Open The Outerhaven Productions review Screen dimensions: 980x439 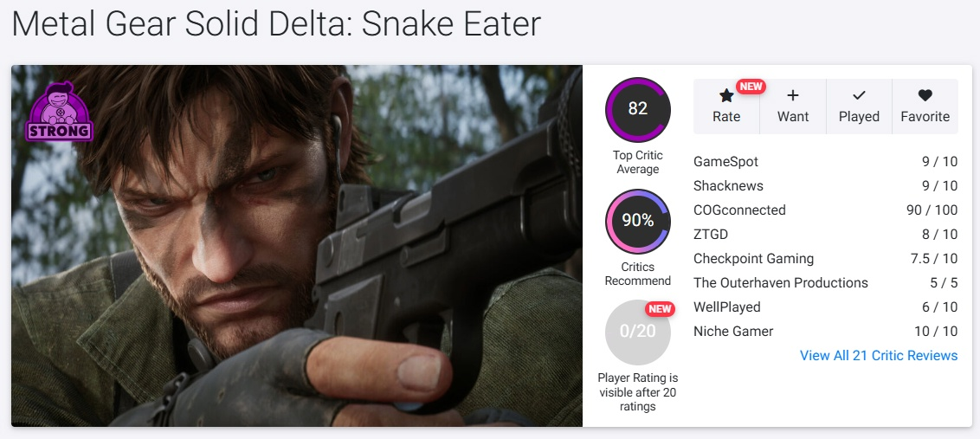click(780, 283)
